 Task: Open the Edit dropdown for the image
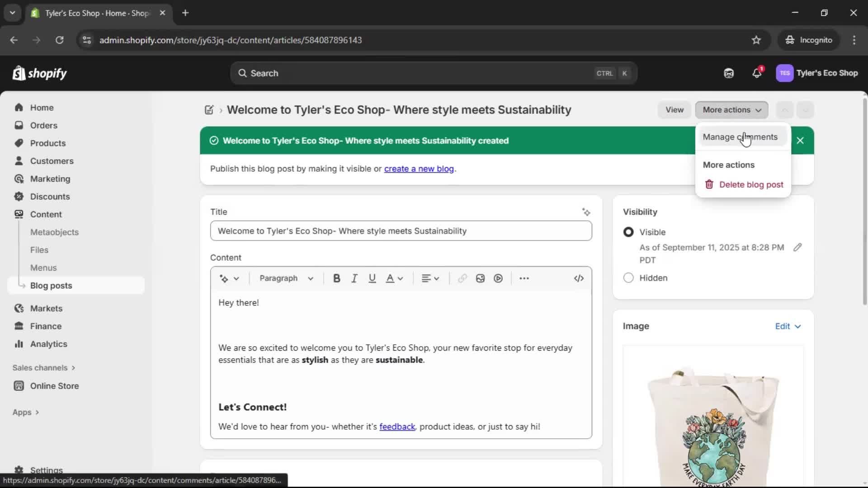788,326
